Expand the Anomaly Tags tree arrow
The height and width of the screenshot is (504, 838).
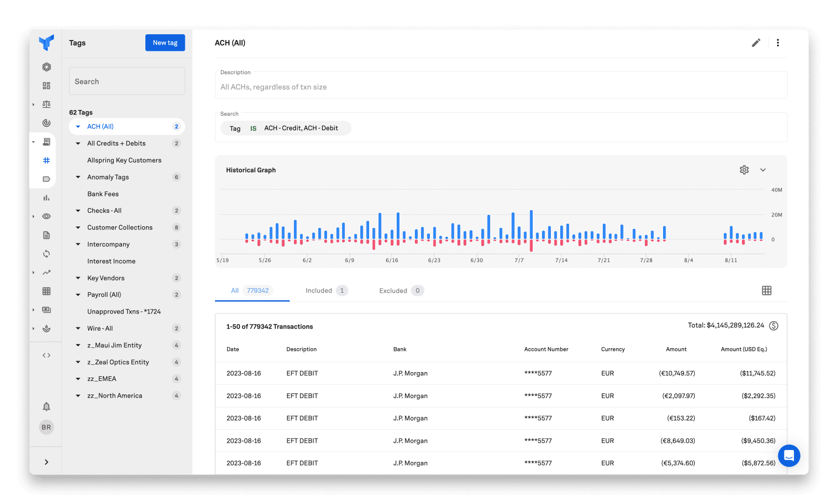pyautogui.click(x=78, y=178)
